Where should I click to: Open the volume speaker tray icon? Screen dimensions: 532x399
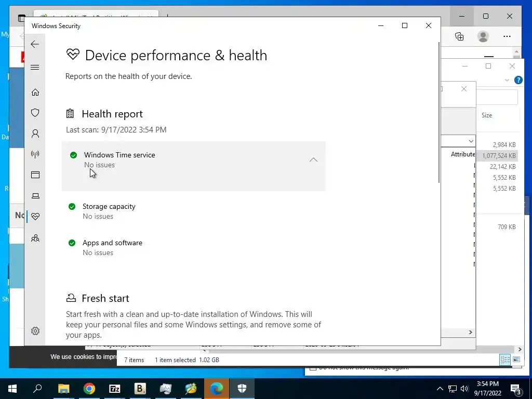point(464,389)
